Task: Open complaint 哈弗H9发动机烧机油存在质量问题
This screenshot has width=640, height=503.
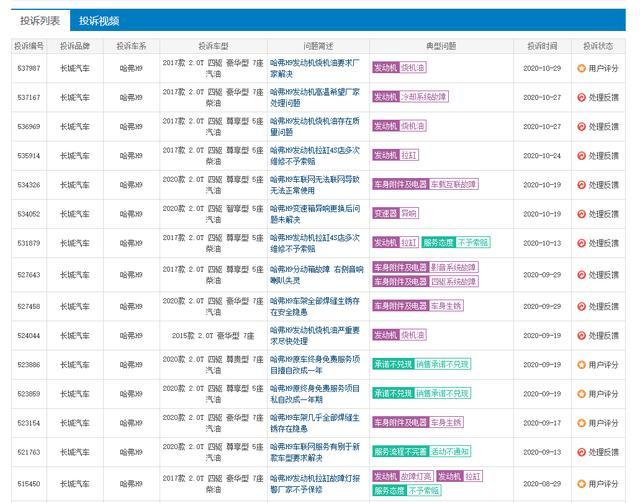Action: [315, 127]
